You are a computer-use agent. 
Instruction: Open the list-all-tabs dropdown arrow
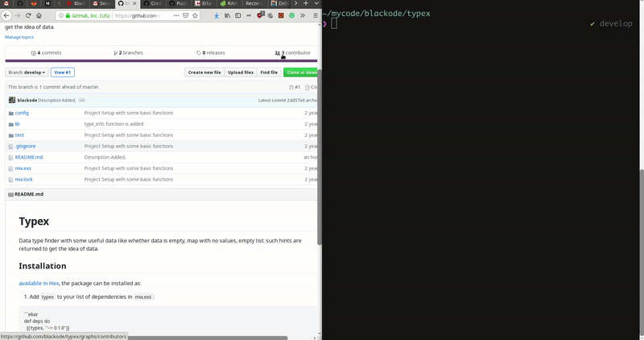316,3
